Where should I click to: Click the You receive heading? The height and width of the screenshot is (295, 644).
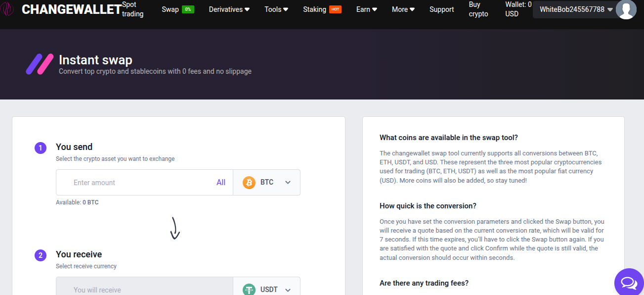79,254
